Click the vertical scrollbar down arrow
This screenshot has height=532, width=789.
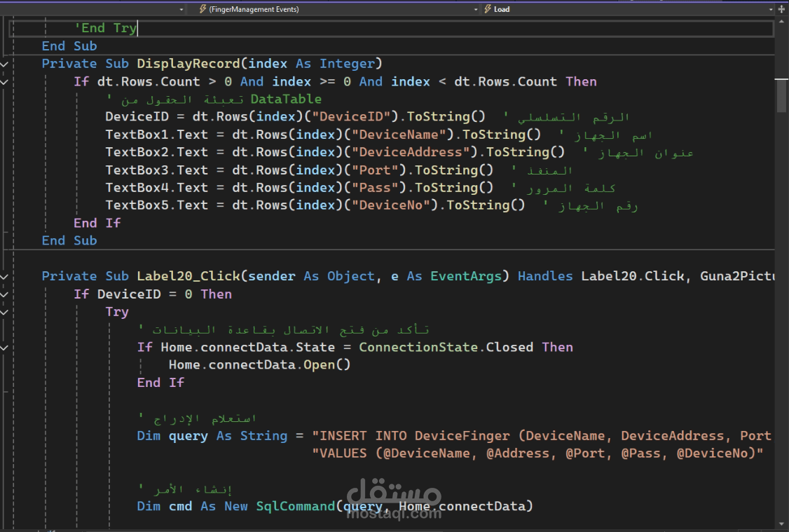781,524
